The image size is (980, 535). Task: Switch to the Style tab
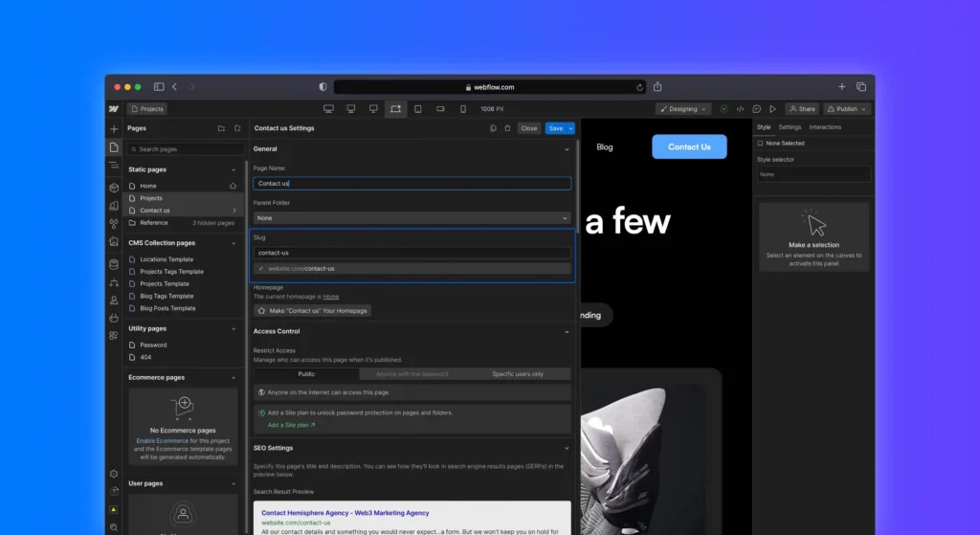point(764,127)
